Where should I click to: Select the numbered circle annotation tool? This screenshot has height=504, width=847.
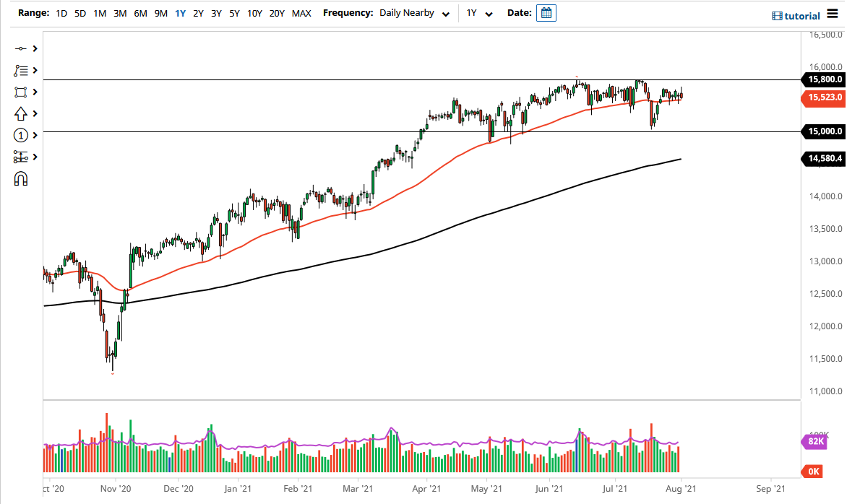[20, 135]
